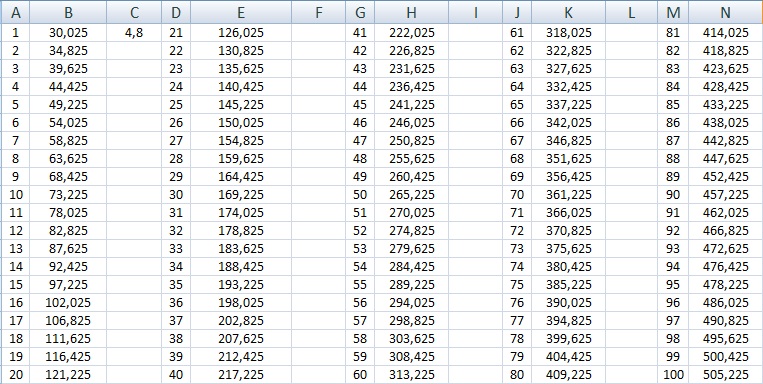
Task: Click the cell with value 121,225
Action: coord(68,375)
